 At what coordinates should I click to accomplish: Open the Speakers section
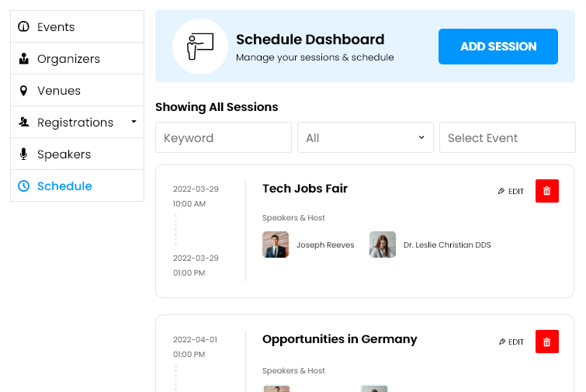click(77, 154)
